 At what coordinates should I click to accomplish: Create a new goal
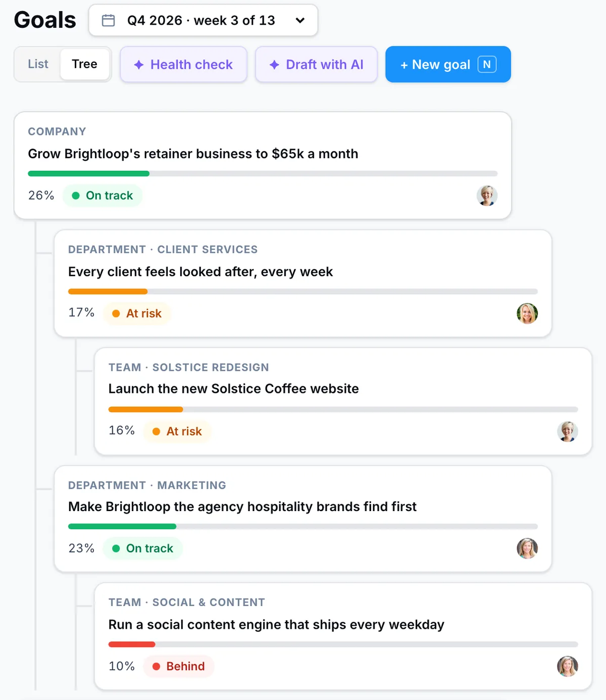[448, 64]
